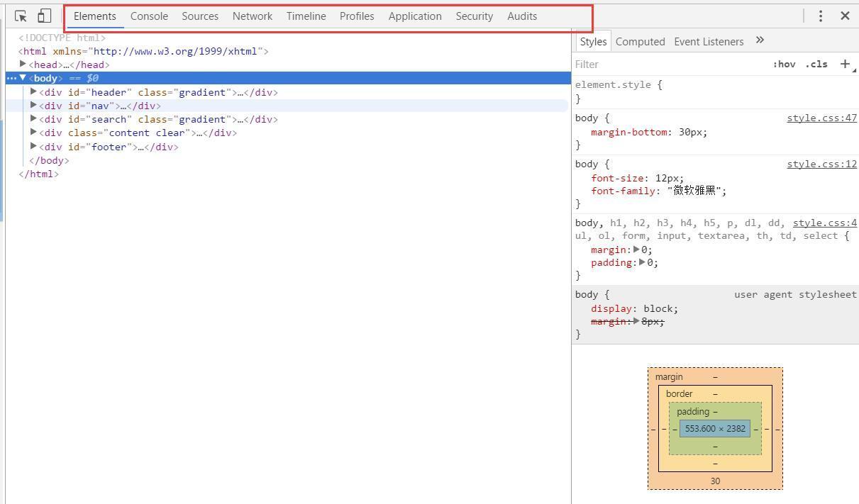The height and width of the screenshot is (504, 859).
Task: Click the box model content size 553.600 × 2382
Action: (x=714, y=429)
